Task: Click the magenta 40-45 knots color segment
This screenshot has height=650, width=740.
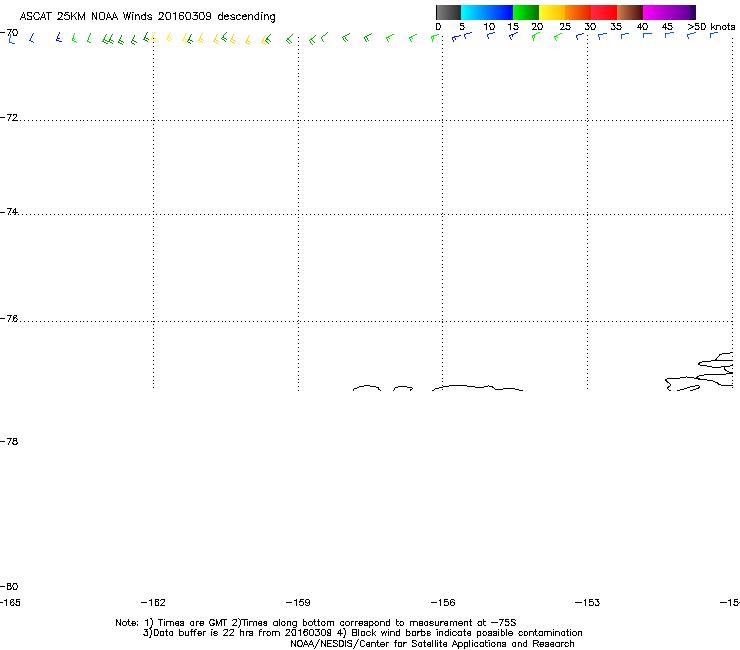Action: pyautogui.click(x=656, y=12)
